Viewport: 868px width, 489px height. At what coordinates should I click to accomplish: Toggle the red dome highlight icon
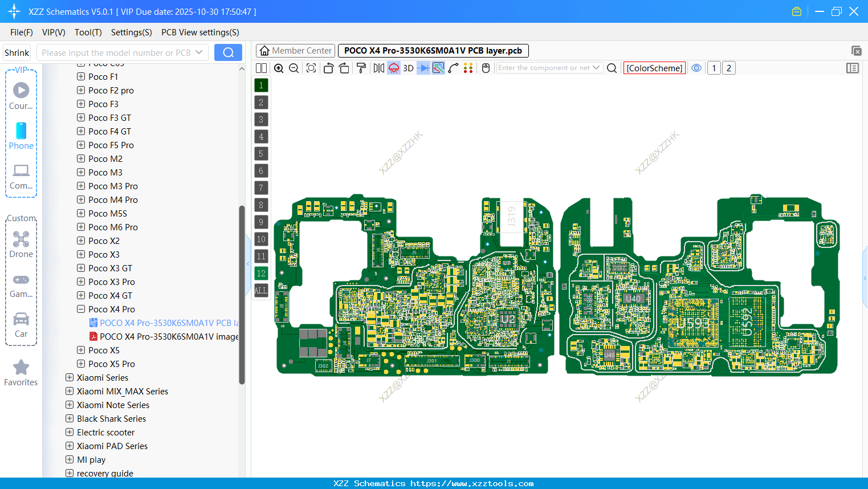[394, 68]
